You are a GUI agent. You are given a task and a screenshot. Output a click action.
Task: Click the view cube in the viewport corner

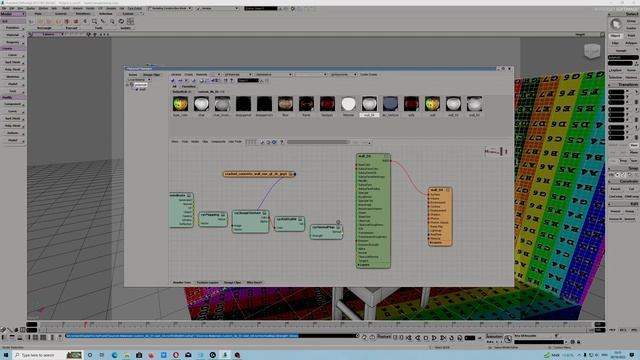click(592, 51)
